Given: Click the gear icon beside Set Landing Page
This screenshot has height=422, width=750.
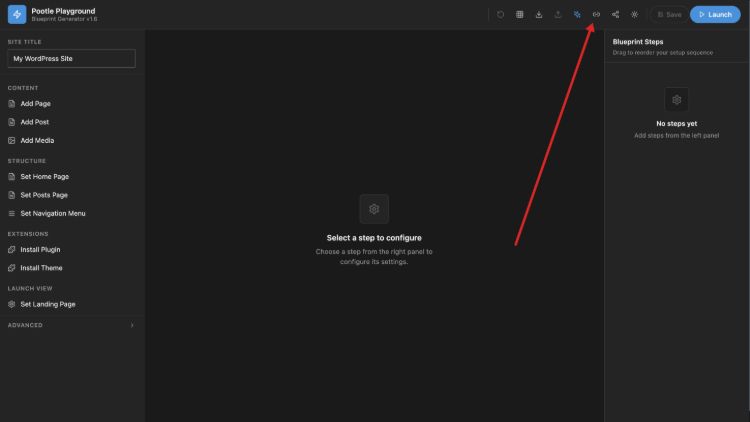Looking at the screenshot, I should pos(11,304).
